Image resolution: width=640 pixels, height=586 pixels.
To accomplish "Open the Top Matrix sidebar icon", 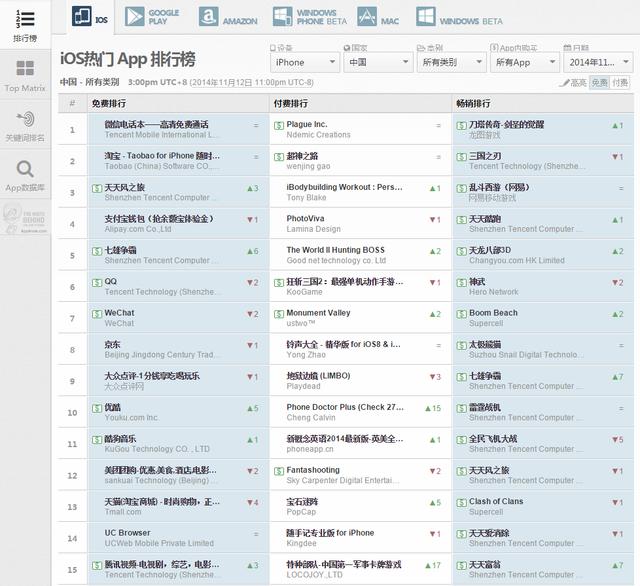I will tap(27, 75).
